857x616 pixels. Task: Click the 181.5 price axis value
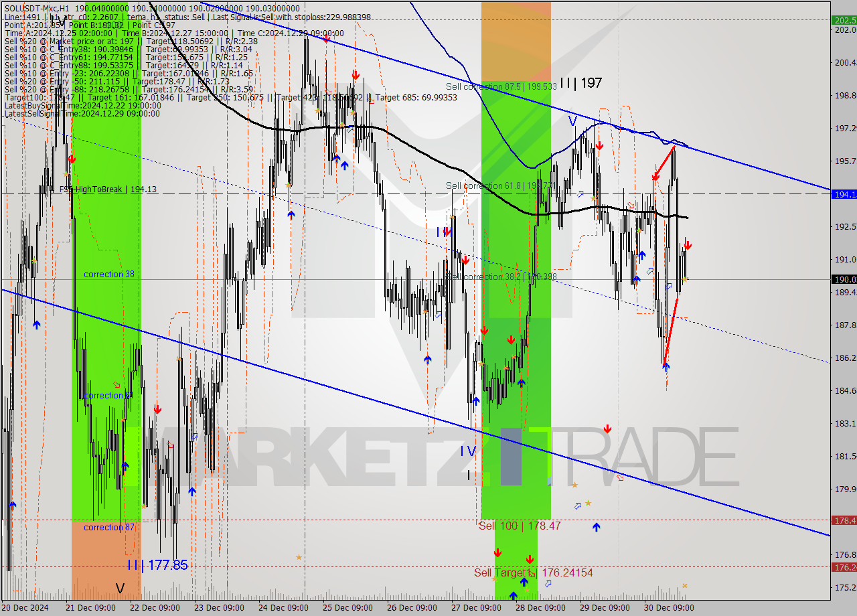click(x=845, y=456)
